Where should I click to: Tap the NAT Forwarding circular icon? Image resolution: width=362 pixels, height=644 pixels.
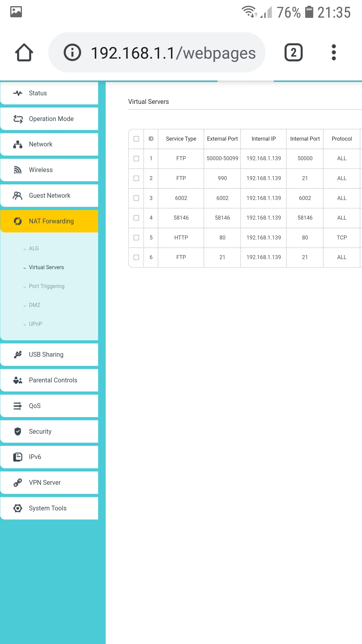18,221
